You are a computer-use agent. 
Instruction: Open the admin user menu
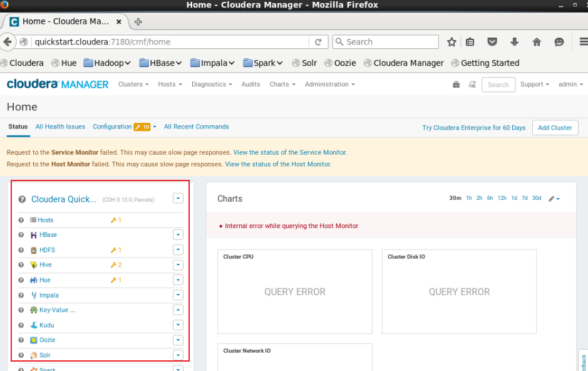pos(570,85)
